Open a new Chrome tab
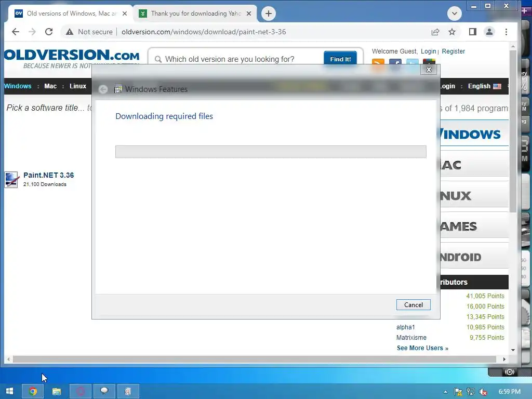The image size is (532, 399). pyautogui.click(x=269, y=14)
